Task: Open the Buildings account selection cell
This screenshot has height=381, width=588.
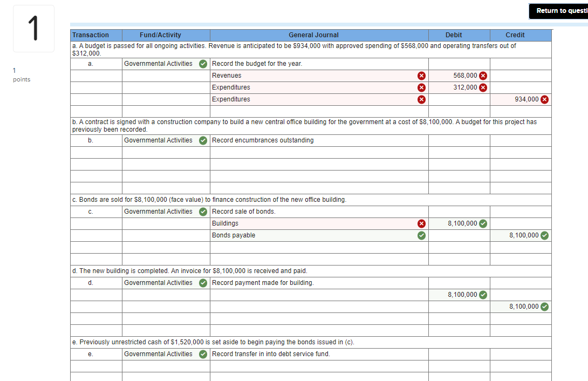Action: click(313, 223)
